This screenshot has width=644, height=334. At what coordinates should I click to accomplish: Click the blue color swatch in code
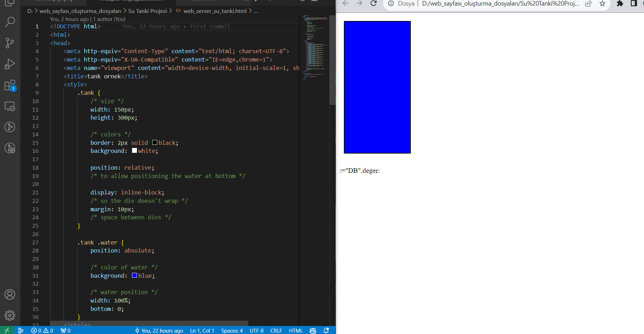134,276
